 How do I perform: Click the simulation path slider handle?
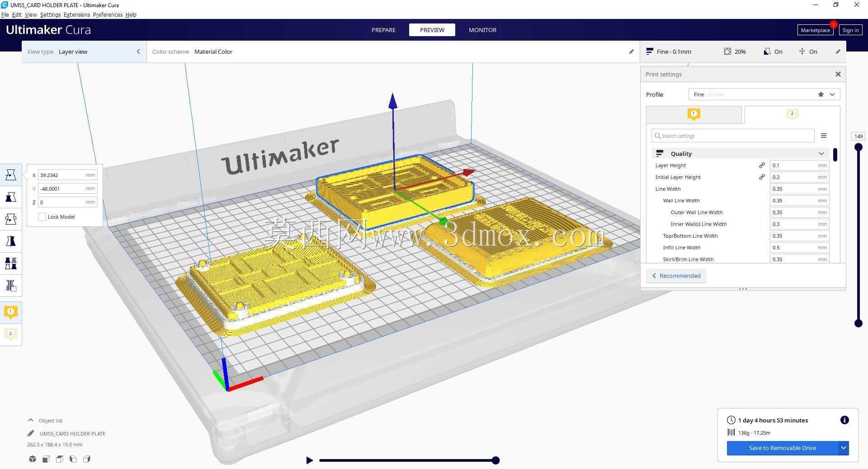496,460
